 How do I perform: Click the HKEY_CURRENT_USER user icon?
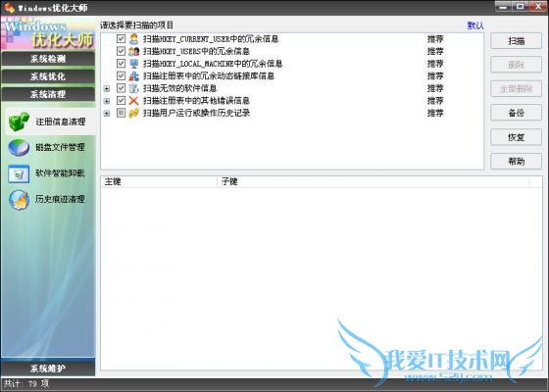133,39
